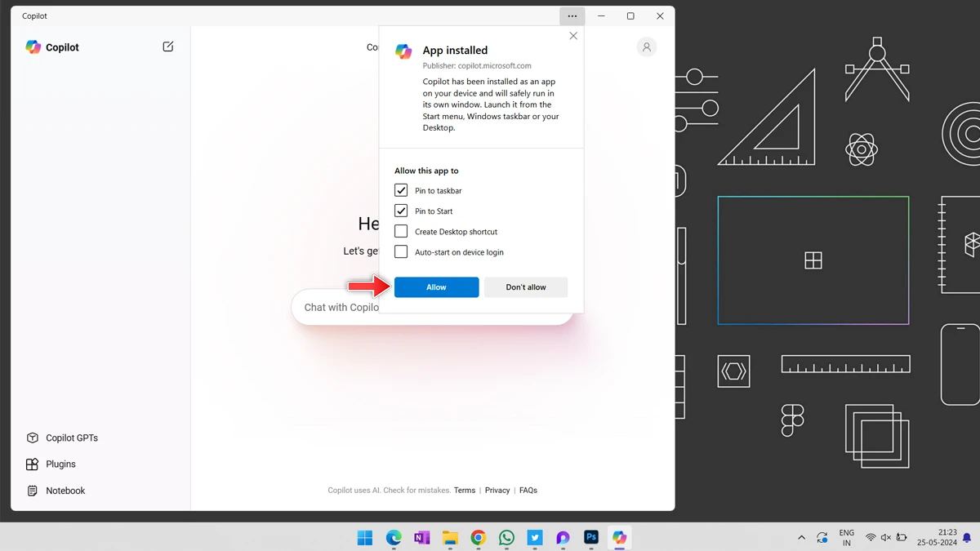Open the three-dot app menu
Screen dimensions: 980x551
pyautogui.click(x=572, y=16)
